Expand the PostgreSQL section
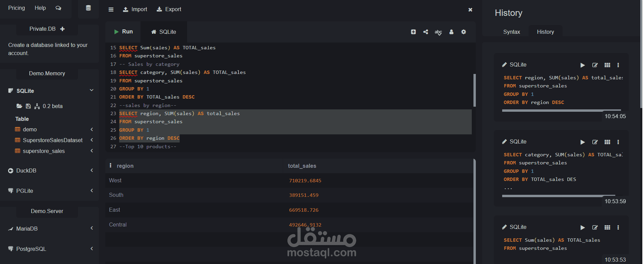This screenshot has width=644, height=264. pos(92,248)
